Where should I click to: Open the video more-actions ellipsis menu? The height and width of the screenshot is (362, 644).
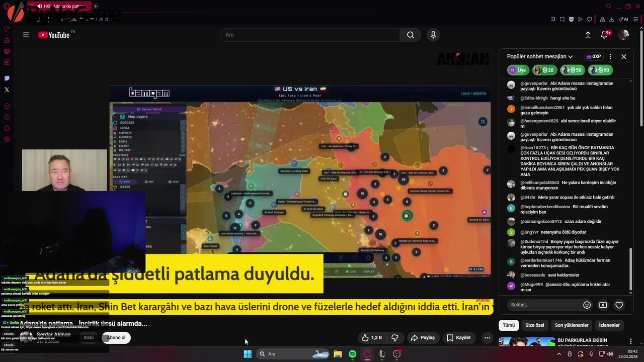(487, 338)
